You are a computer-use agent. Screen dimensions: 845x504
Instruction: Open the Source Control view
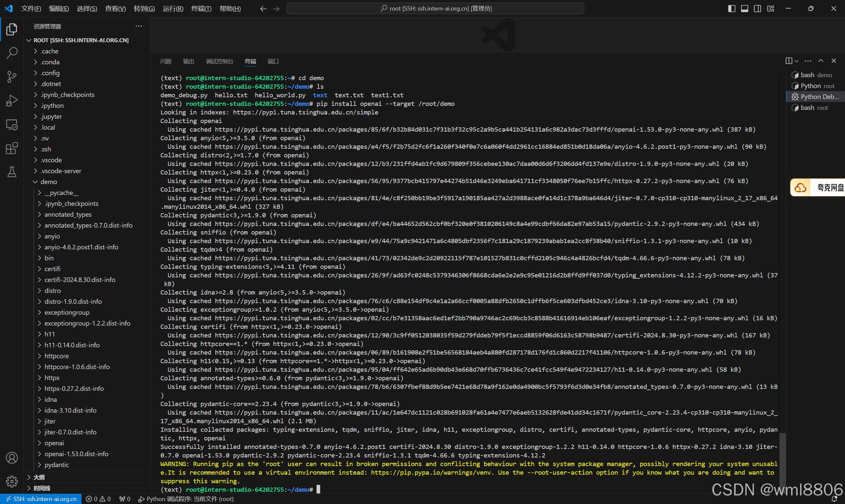point(12,77)
